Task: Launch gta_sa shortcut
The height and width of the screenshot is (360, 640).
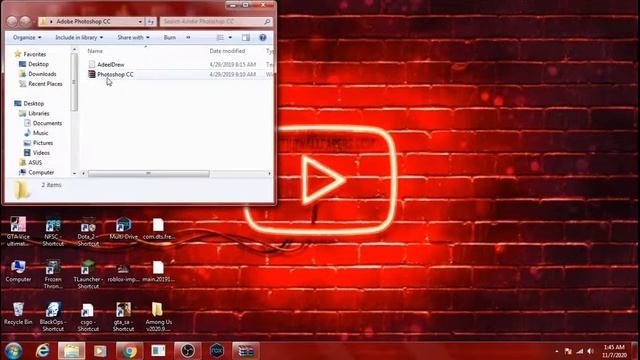Action: click(x=123, y=317)
